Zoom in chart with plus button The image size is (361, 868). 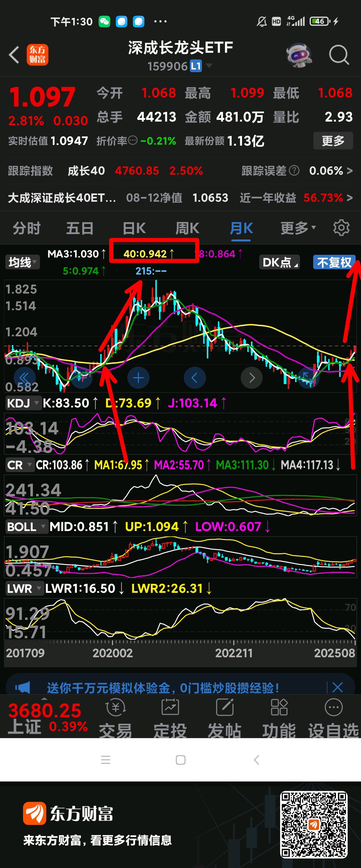(x=138, y=378)
